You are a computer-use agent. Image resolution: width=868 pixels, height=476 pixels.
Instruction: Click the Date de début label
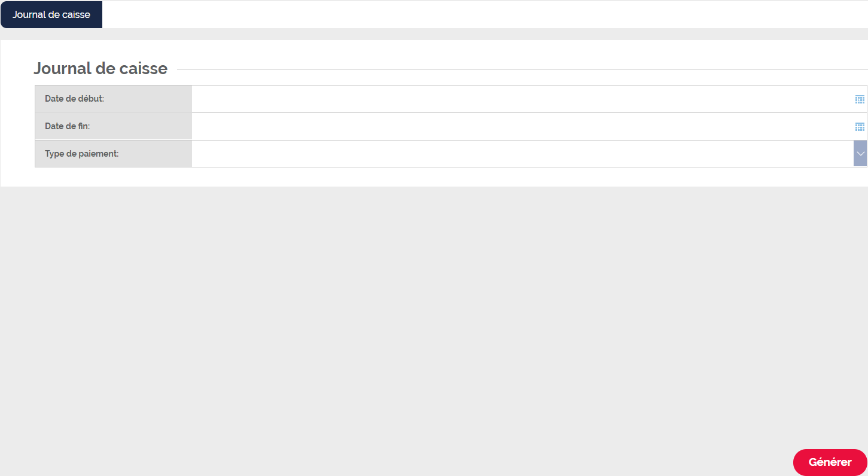pyautogui.click(x=74, y=99)
